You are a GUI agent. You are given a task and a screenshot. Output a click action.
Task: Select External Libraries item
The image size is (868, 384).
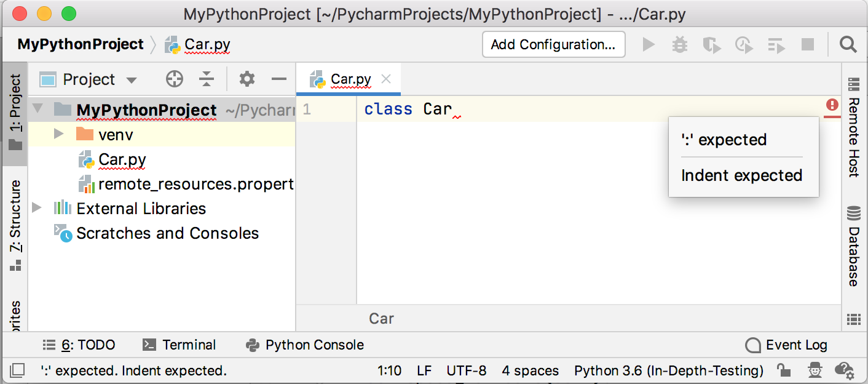point(141,209)
